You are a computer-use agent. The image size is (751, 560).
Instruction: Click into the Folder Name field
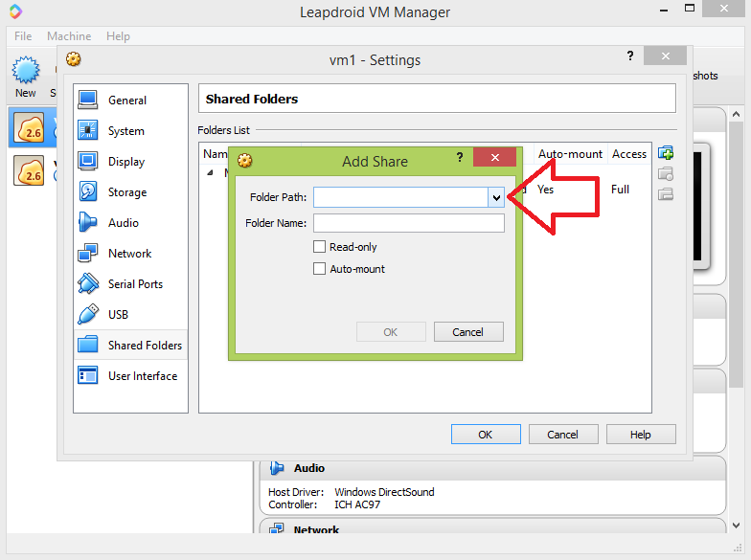point(408,223)
